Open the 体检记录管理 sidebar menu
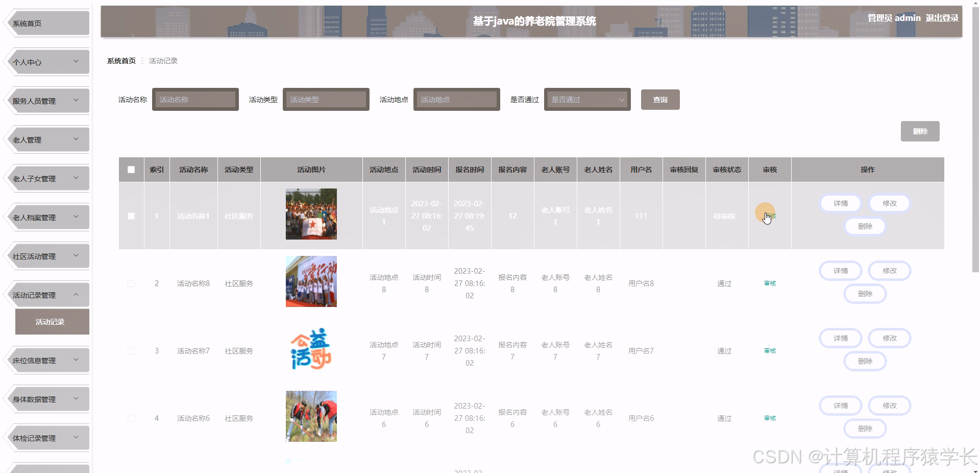This screenshot has height=473, width=980. pos(46,438)
